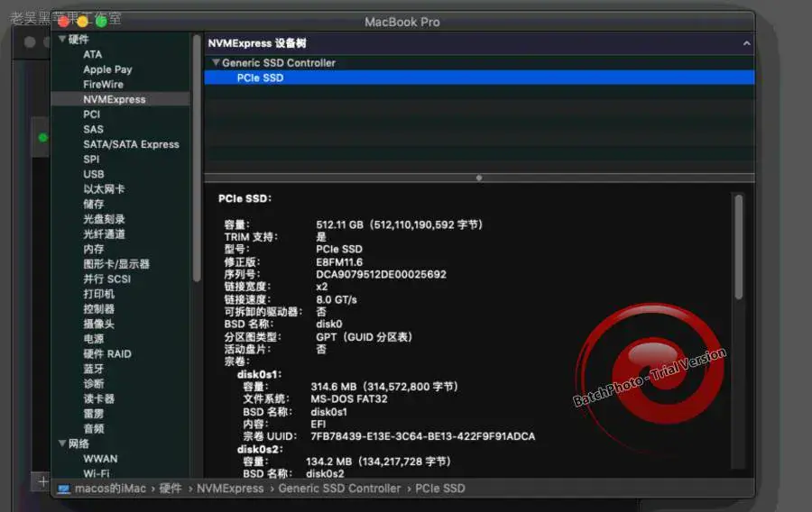Screen dimensions: 812x512
Task: Click the green status dot in background window
Action: pyautogui.click(x=43, y=138)
